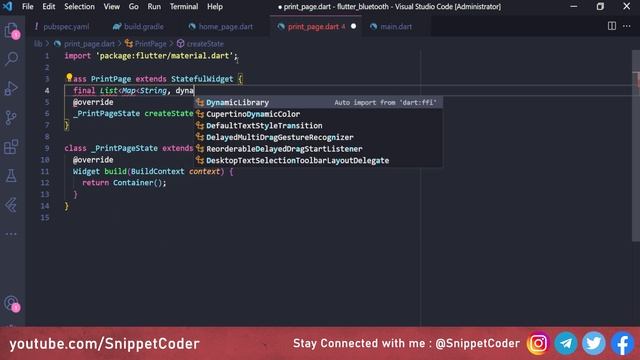Open the Twitter icon in banner
This screenshot has width=640, height=360.
click(x=593, y=343)
